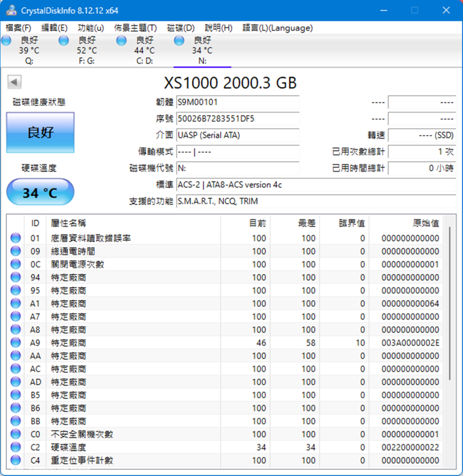
Task: Click raw value 002200000022
Action: [410, 447]
